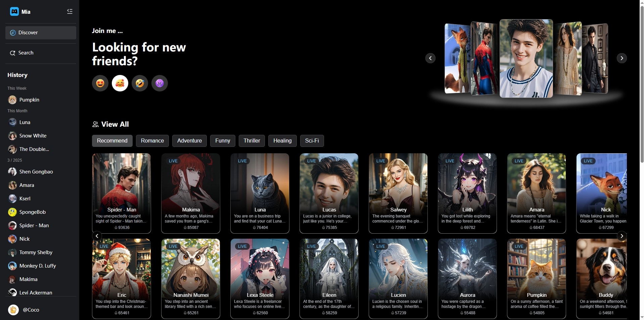Viewport: 644px width, 320px height.
Task: Switch to the Romance category tab
Action: click(x=152, y=141)
